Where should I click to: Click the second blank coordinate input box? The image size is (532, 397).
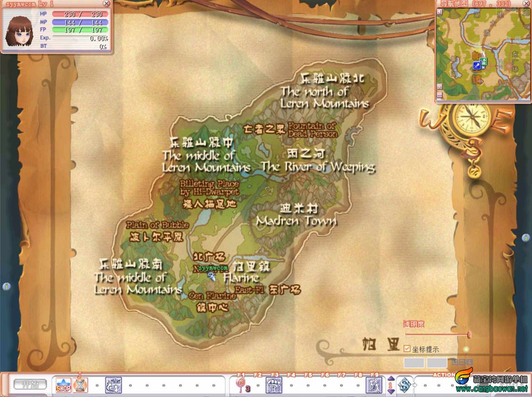(437, 363)
